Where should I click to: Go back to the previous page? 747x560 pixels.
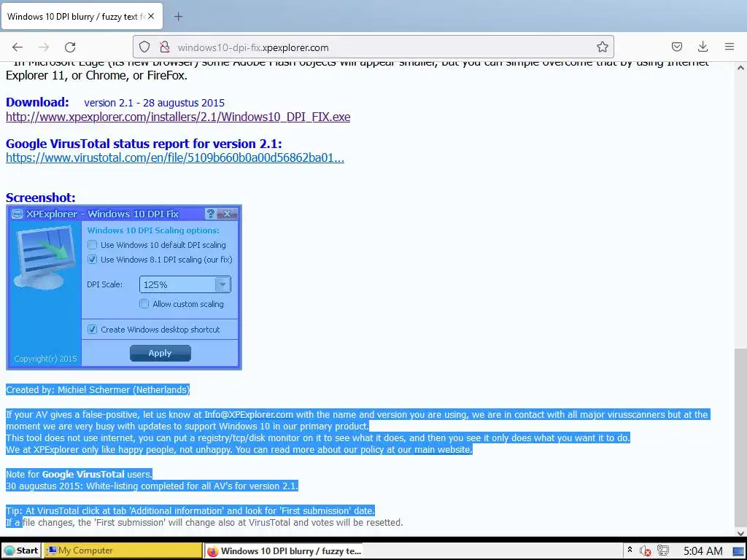pyautogui.click(x=18, y=47)
